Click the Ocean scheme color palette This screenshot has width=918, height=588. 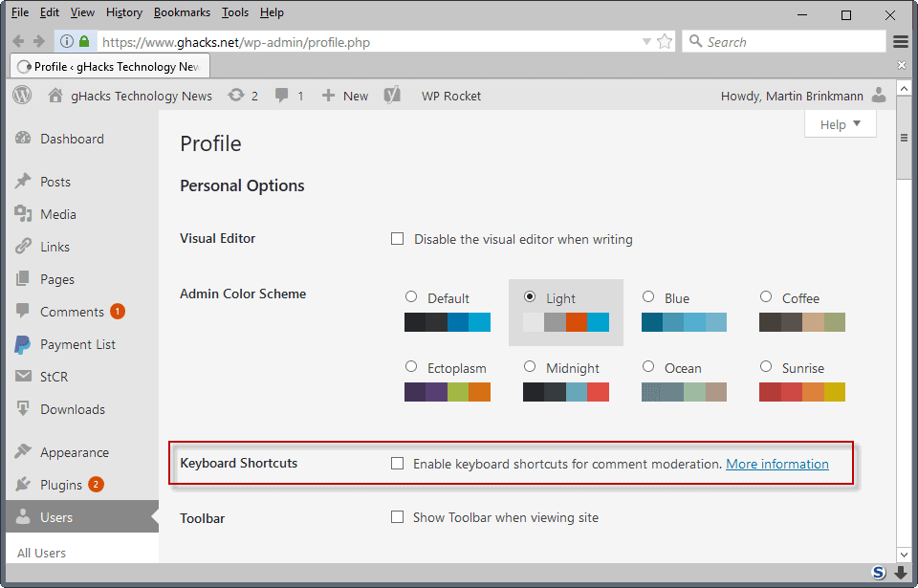(683, 391)
